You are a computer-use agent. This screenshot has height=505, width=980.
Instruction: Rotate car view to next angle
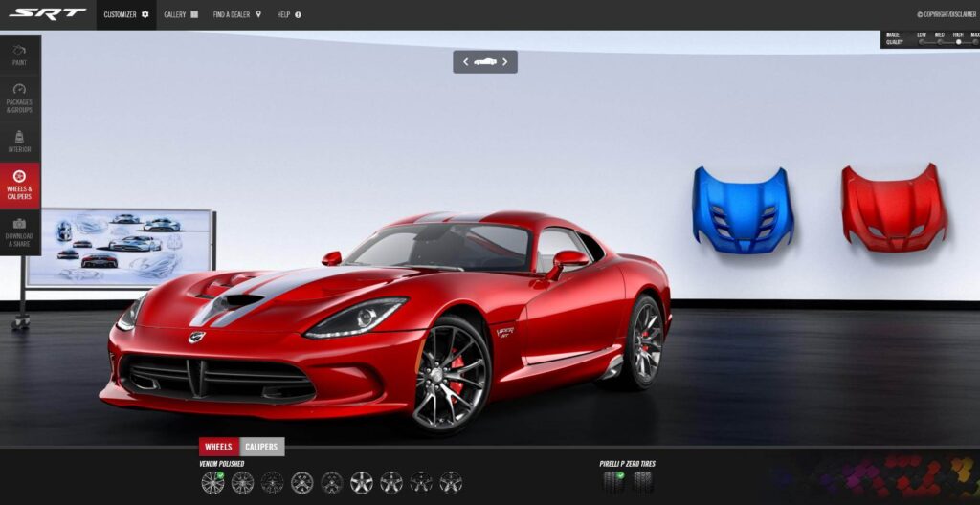(505, 62)
